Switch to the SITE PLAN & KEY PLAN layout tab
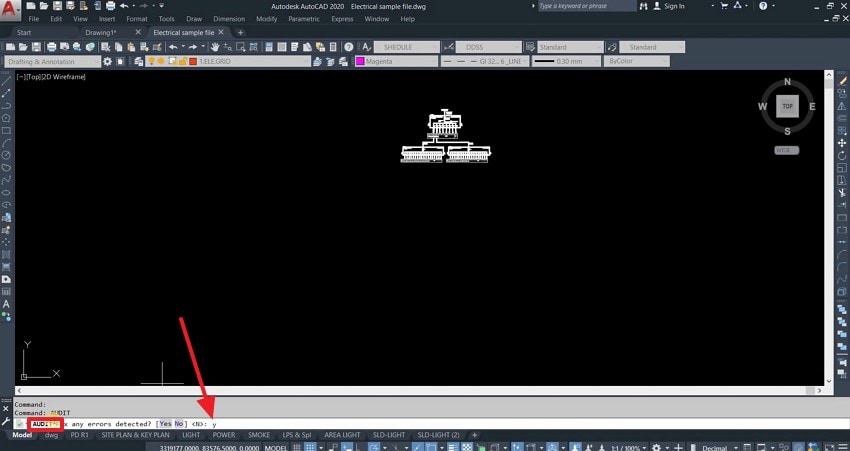Viewport: 850px width, 451px height. coord(135,435)
